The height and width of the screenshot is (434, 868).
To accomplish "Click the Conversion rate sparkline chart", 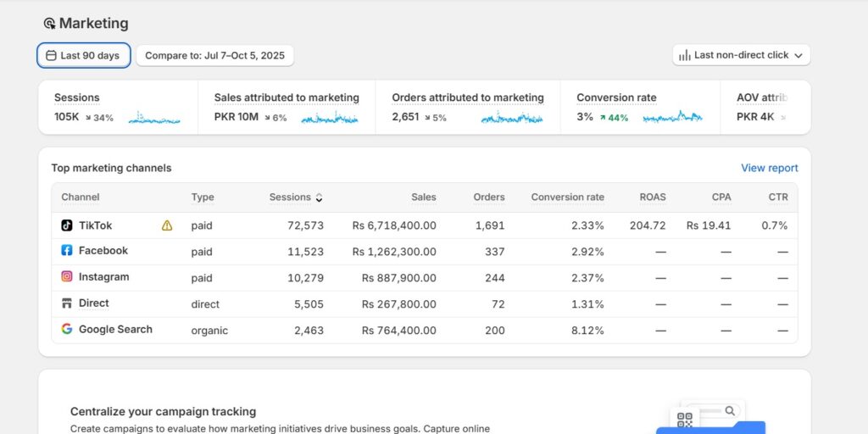I will point(672,117).
